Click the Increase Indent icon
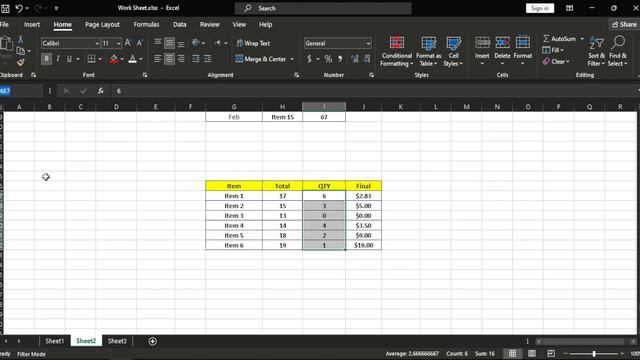The image size is (640, 360). 207,59
